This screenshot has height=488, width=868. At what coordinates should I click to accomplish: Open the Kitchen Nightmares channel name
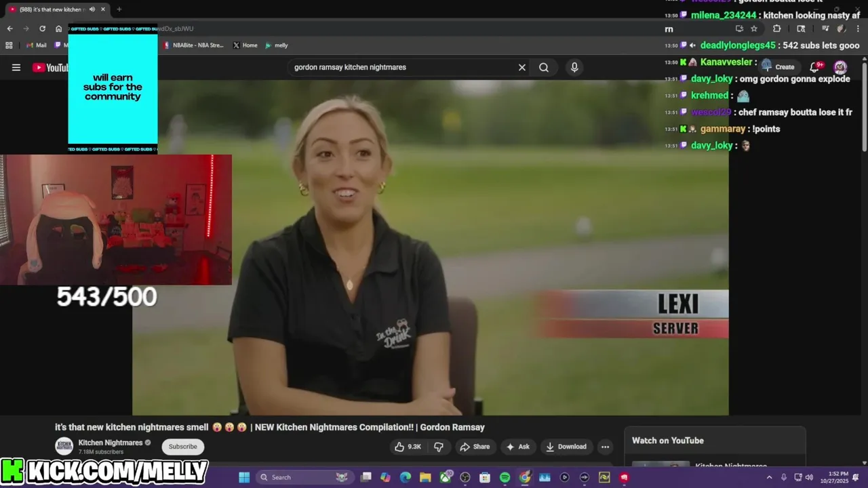tap(111, 443)
